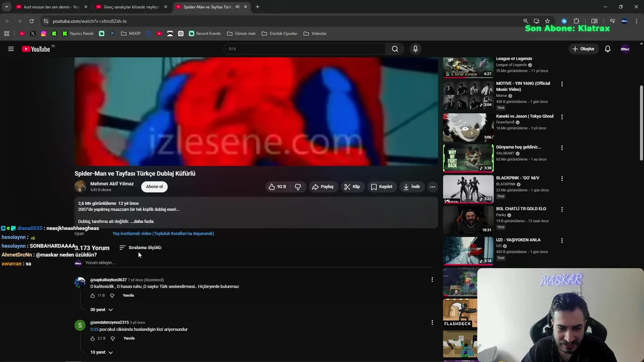
Task: Open options for BLACKPINK 'GO' M/V video
Action: [562, 178]
